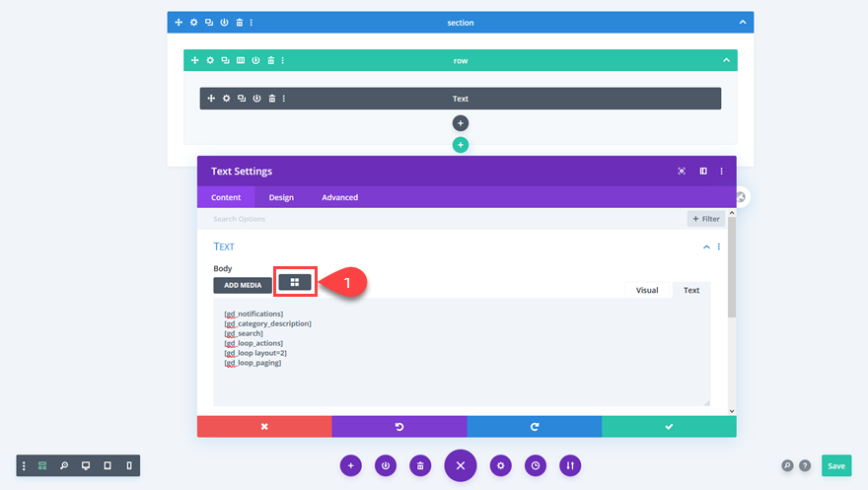Click the settings panel vertical scrollbar

tap(732, 267)
